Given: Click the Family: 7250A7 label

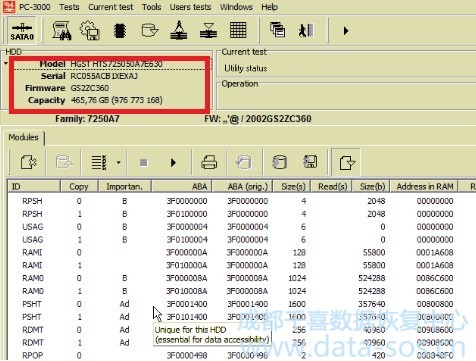Looking at the screenshot, I should [87, 119].
